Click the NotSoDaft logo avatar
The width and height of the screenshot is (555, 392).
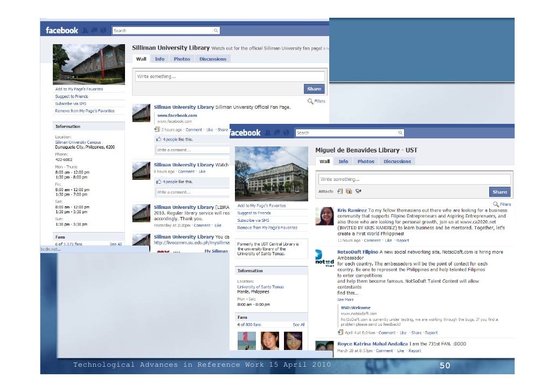324,258
